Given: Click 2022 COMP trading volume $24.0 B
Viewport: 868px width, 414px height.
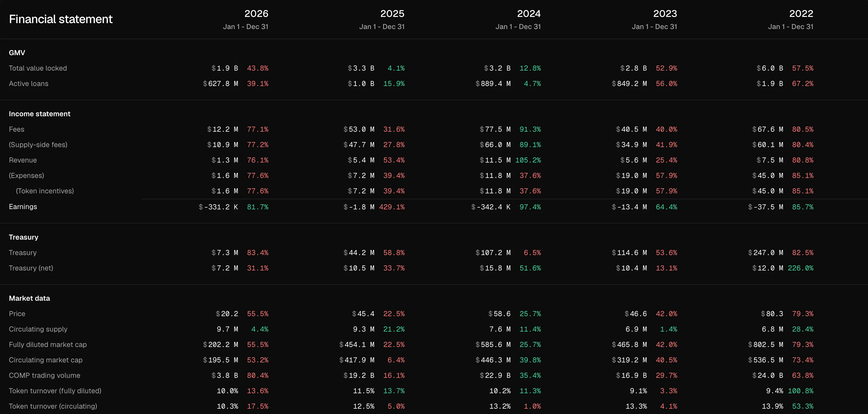Looking at the screenshot, I should click(x=768, y=375).
